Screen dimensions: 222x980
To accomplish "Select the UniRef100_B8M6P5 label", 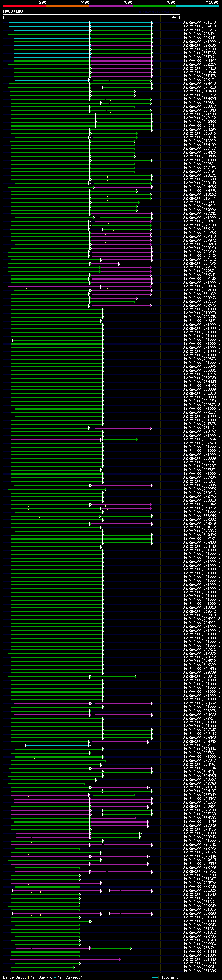I will point(199,99).
